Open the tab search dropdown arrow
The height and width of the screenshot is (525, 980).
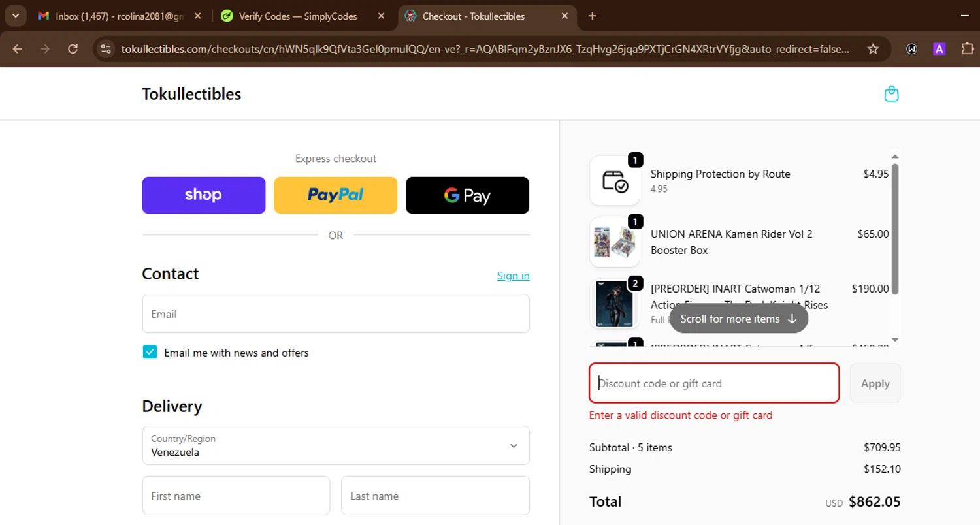pyautogui.click(x=15, y=16)
